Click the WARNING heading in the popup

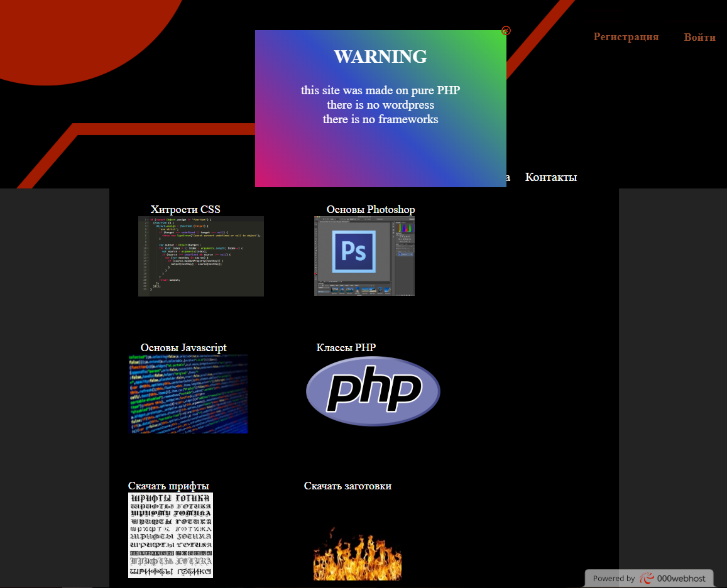[x=381, y=57]
